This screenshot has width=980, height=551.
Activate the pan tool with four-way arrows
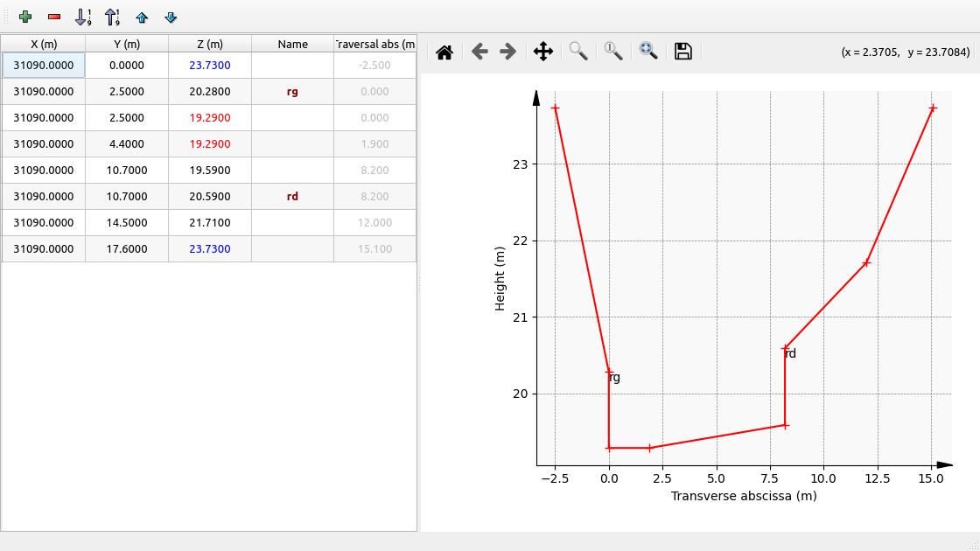click(x=542, y=52)
